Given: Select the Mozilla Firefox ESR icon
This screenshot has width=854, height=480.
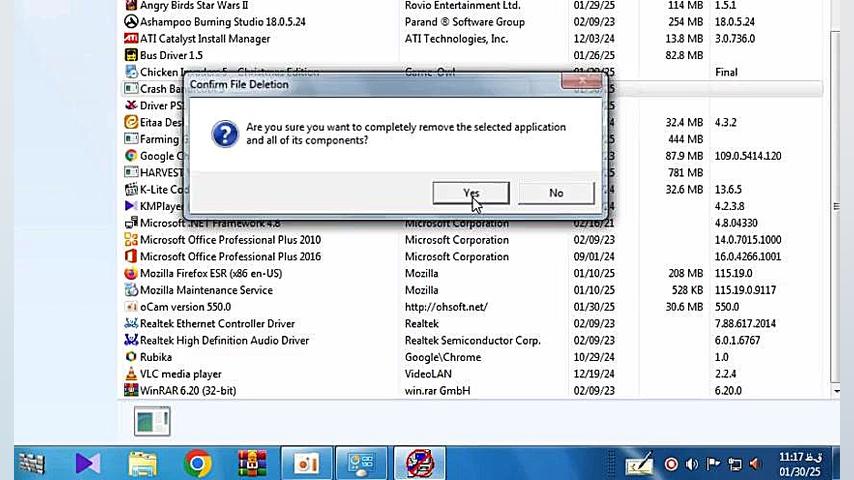Looking at the screenshot, I should (x=131, y=274).
